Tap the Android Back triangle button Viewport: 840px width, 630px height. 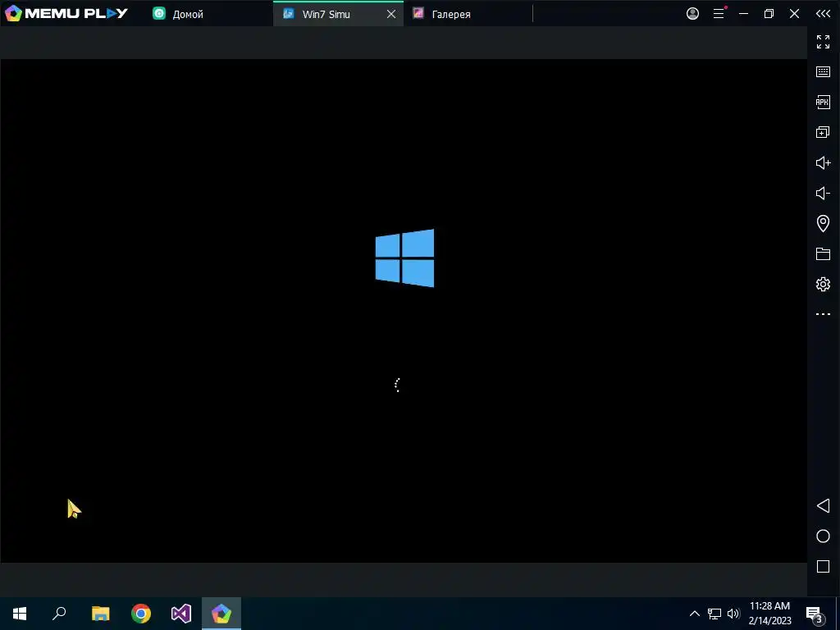pyautogui.click(x=823, y=505)
